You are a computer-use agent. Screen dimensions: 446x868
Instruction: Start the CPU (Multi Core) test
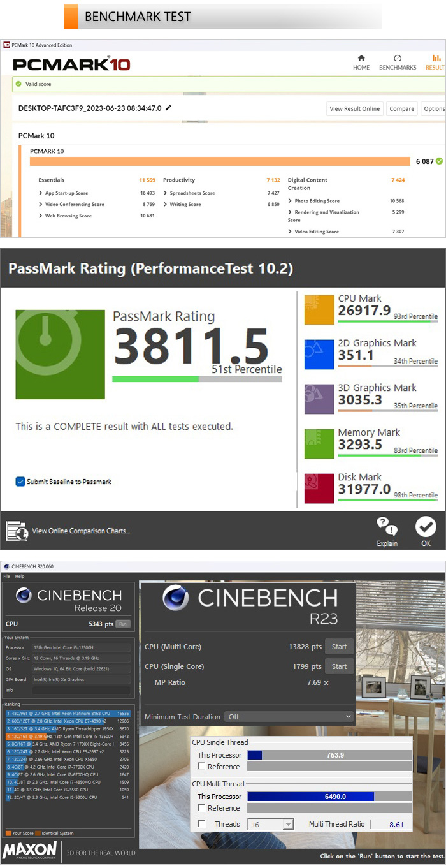[339, 647]
